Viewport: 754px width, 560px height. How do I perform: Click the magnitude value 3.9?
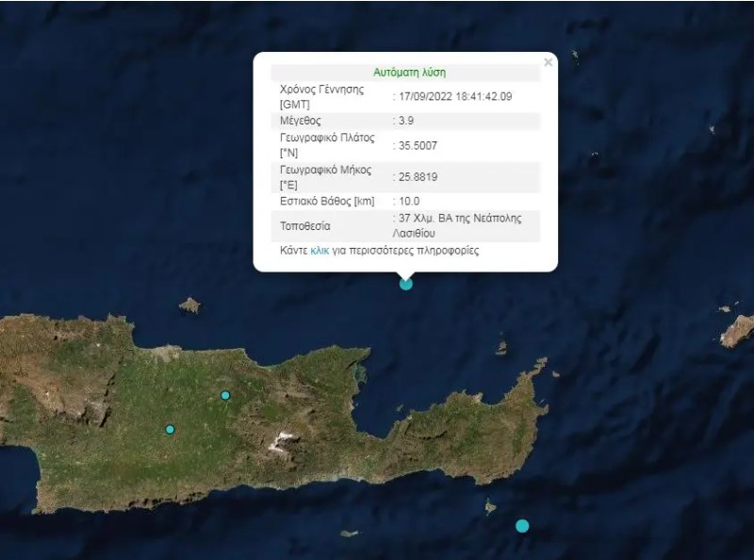pyautogui.click(x=406, y=121)
